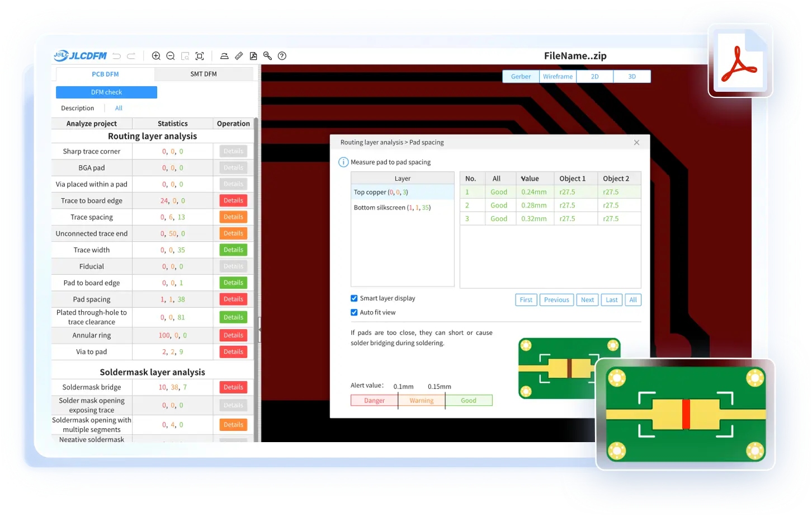Image resolution: width=812 pixels, height=516 pixels.
Task: Click the orange Warning alert swatch
Action: click(421, 401)
